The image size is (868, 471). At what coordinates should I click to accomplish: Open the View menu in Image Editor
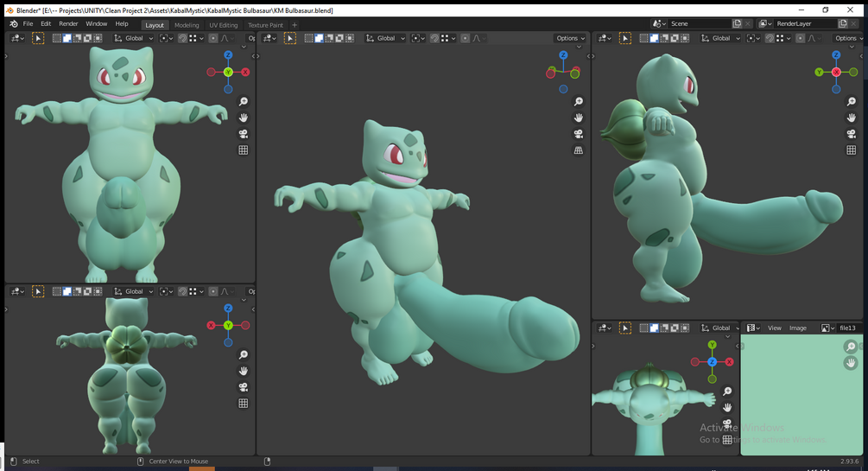[x=775, y=328]
